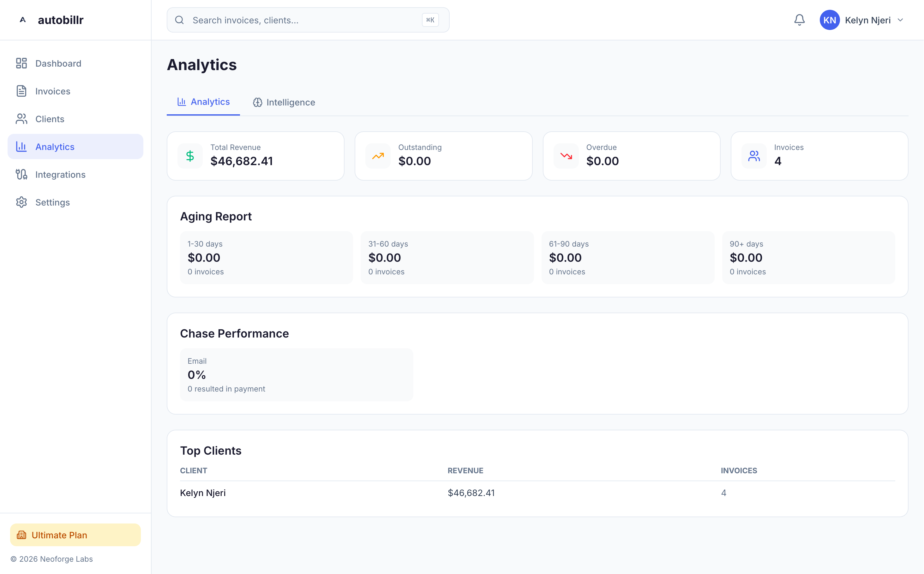
Task: Click the Clients people icon in sidebar
Action: pyautogui.click(x=21, y=119)
